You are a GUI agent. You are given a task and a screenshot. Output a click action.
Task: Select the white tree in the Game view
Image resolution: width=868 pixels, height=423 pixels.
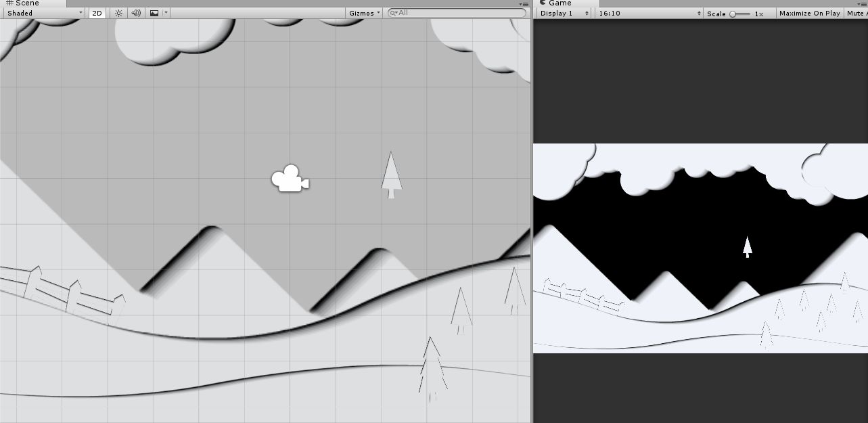(747, 247)
